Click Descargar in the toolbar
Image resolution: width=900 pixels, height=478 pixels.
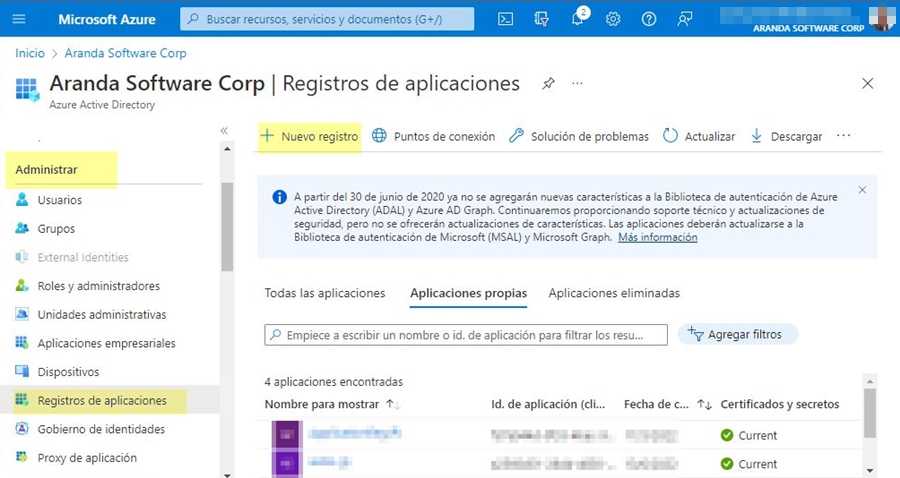[x=786, y=137]
